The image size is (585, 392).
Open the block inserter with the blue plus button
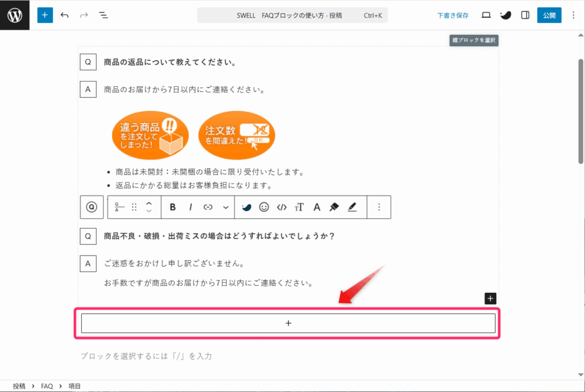coord(45,15)
